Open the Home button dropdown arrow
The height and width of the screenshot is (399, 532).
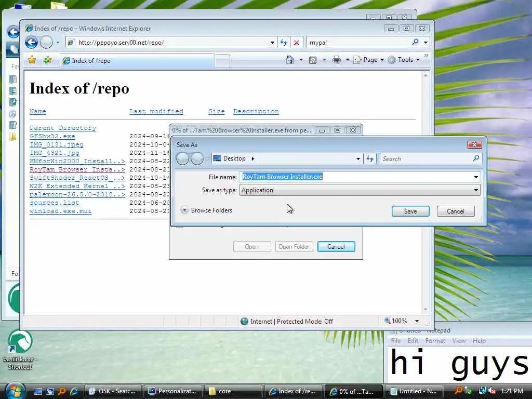click(x=301, y=60)
